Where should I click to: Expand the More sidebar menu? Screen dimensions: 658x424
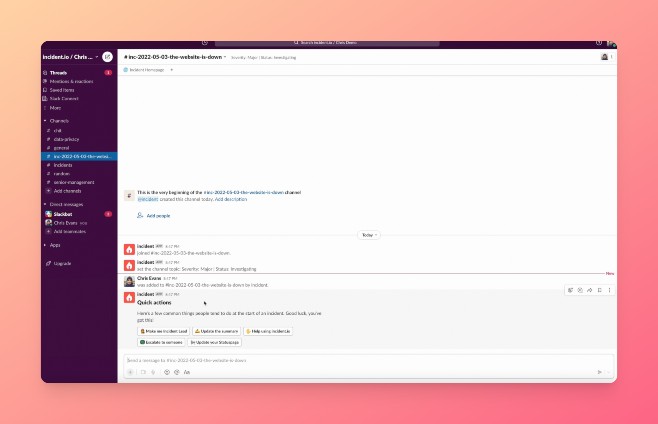tap(55, 108)
